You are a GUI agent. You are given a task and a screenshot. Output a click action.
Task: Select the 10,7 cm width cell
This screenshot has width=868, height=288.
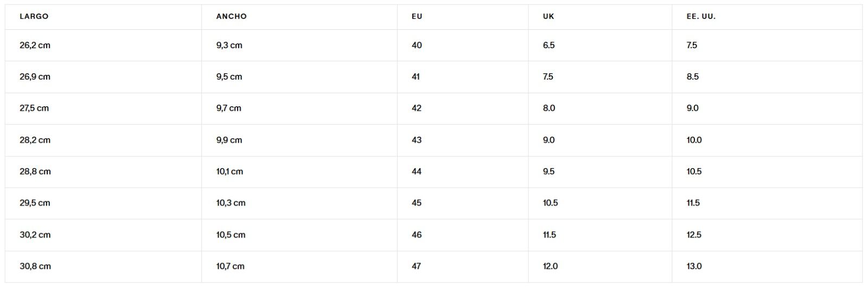[x=230, y=266]
